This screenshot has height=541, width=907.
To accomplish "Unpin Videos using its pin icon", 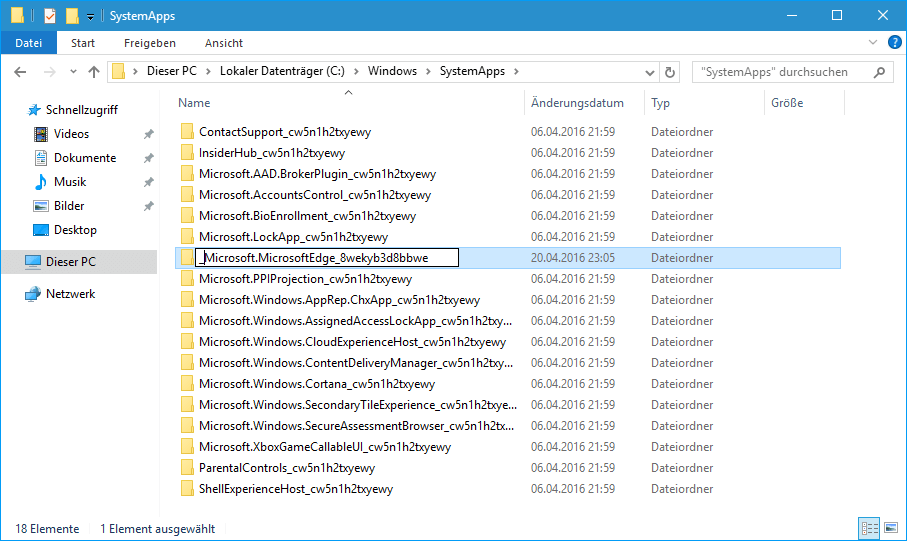I will point(149,134).
